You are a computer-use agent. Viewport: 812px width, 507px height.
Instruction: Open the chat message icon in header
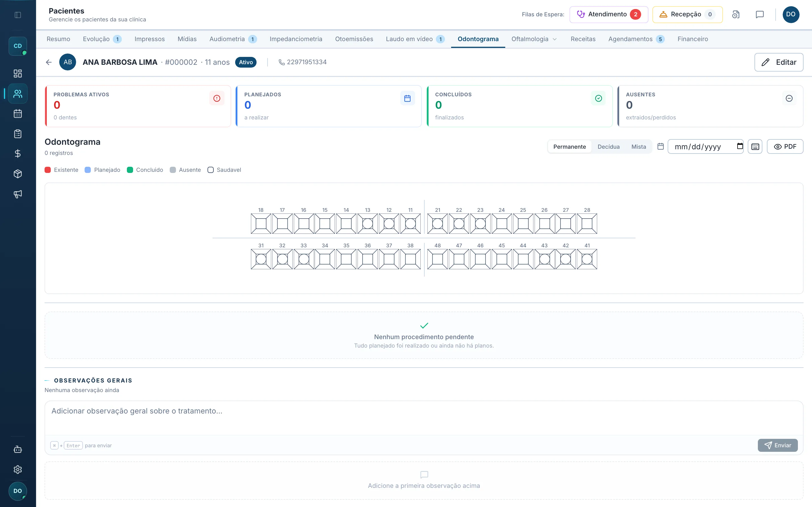point(760,14)
